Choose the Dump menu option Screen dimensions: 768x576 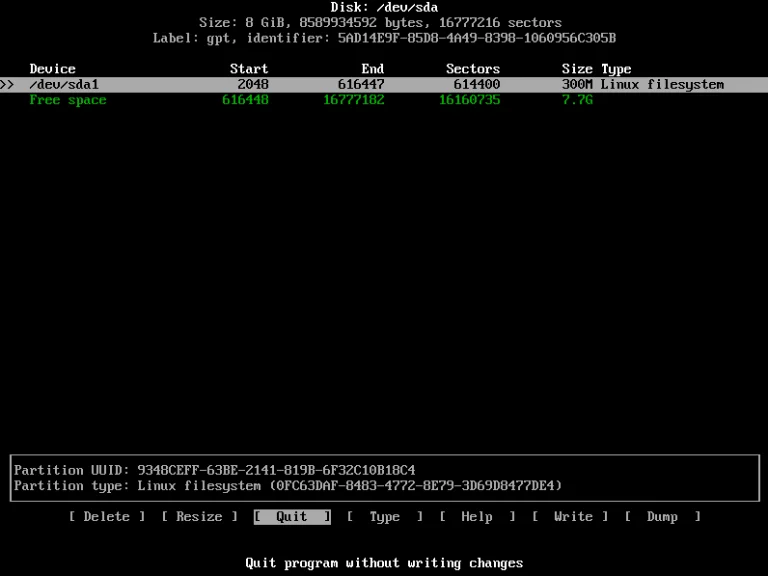click(x=662, y=517)
